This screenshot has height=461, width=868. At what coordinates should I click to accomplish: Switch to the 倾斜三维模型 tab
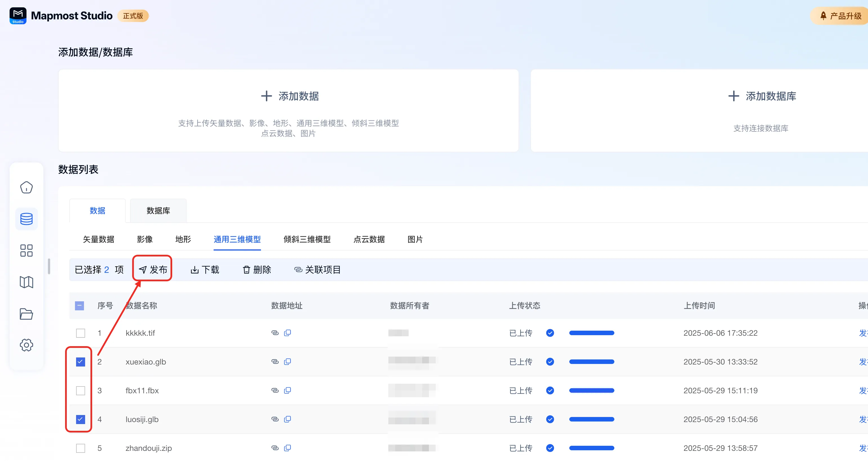pos(307,240)
